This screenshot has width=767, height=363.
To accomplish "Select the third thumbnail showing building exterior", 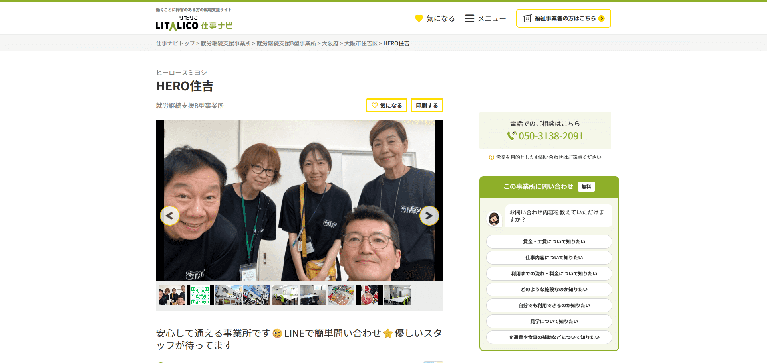I will pos(228,295).
